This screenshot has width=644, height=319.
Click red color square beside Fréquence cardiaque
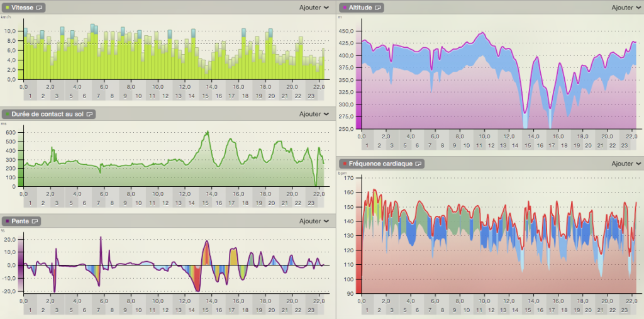[x=345, y=164]
